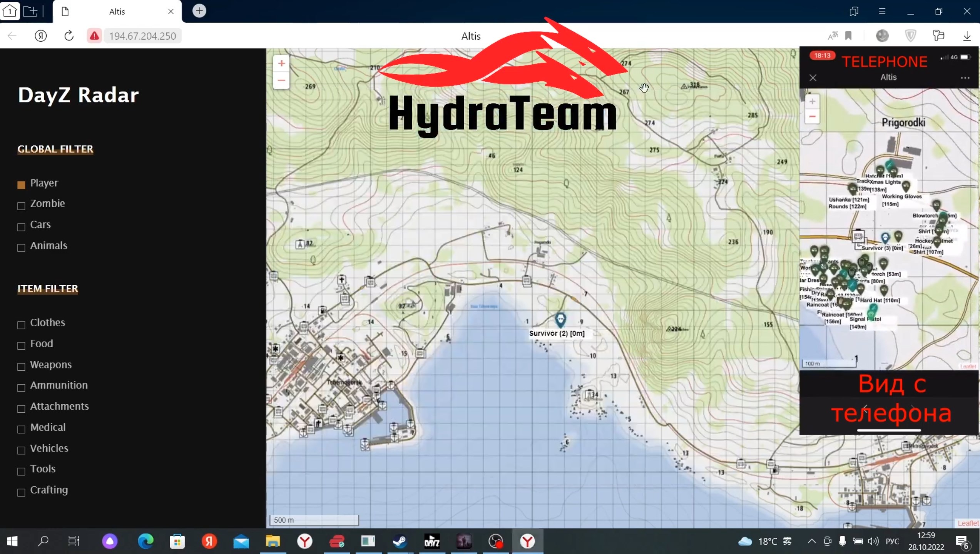Screen dimensions: 980x554
Task: Enable the Crafting item filter
Action: tap(22, 492)
